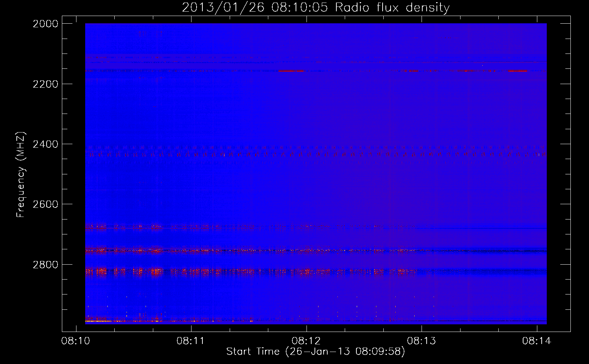589x364 pixels.
Task: Click the plot title '2013/01/26 08:10:05 Radio flux density'
Action: point(316,7)
